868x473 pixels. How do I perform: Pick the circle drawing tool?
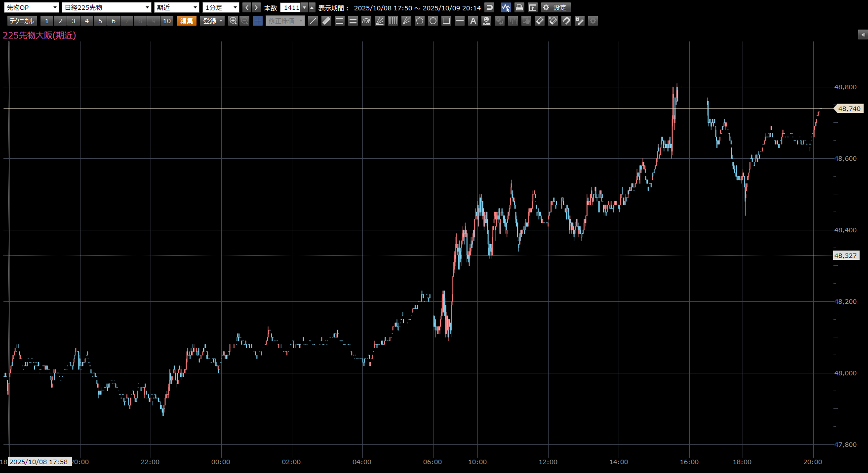coord(433,21)
